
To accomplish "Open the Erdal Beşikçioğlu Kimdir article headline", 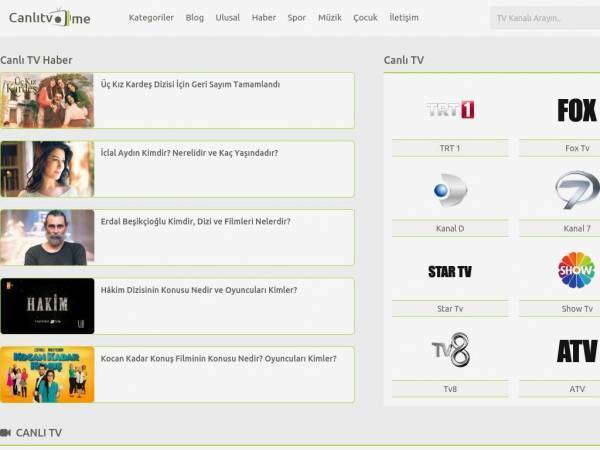I will pyautogui.click(x=196, y=222).
